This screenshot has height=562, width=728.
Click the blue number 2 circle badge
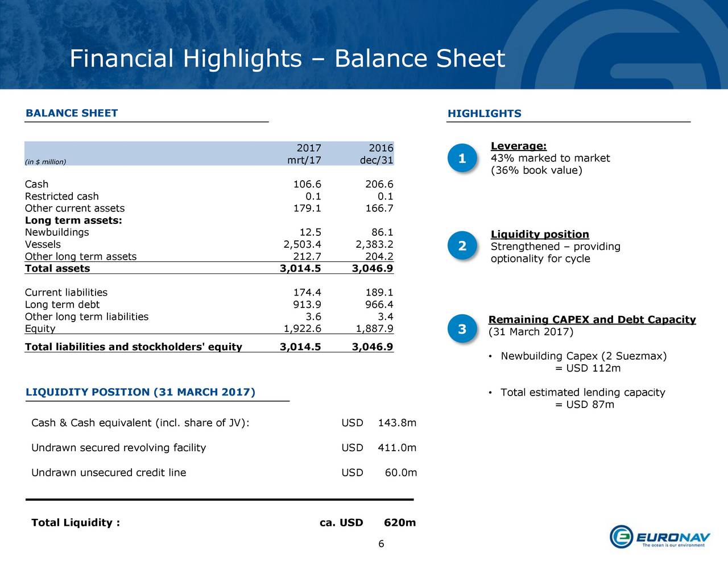click(462, 247)
